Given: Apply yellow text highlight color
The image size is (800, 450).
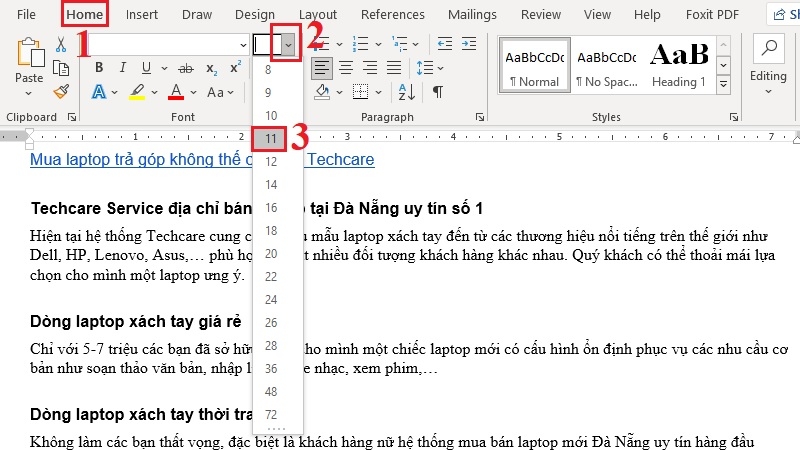Looking at the screenshot, I should [136, 92].
